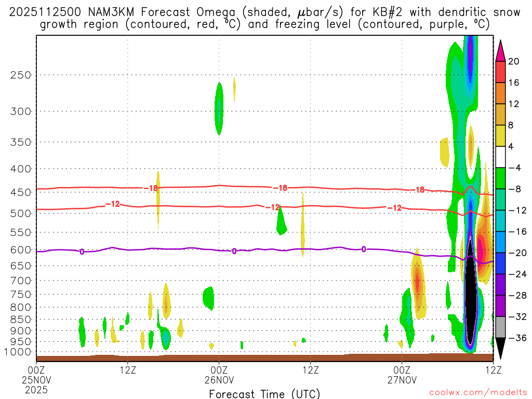
Task: Click the '-36' colorbar label
Action: pos(518,338)
